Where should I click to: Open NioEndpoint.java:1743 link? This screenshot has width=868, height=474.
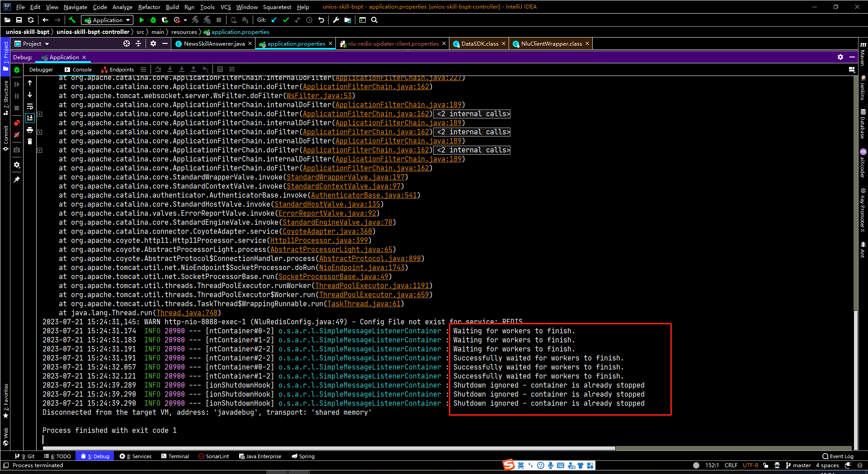click(362, 268)
